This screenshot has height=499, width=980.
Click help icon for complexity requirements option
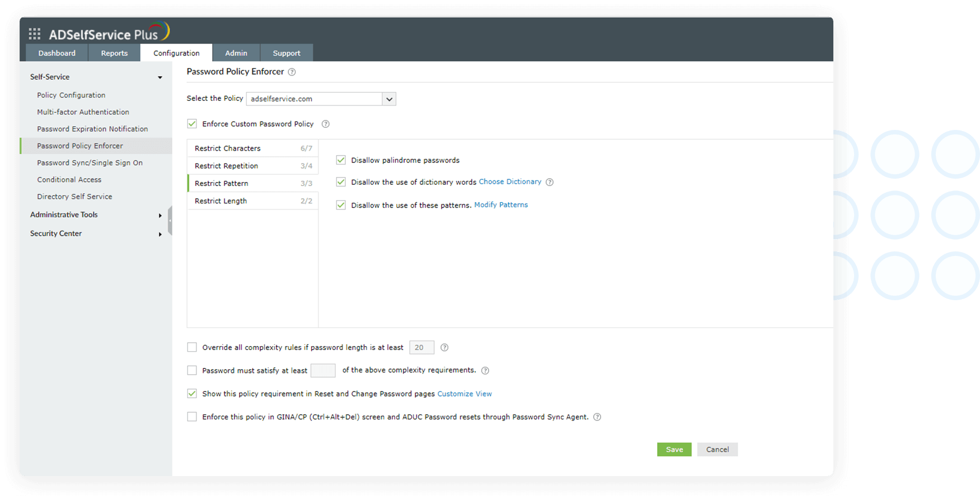pos(485,370)
